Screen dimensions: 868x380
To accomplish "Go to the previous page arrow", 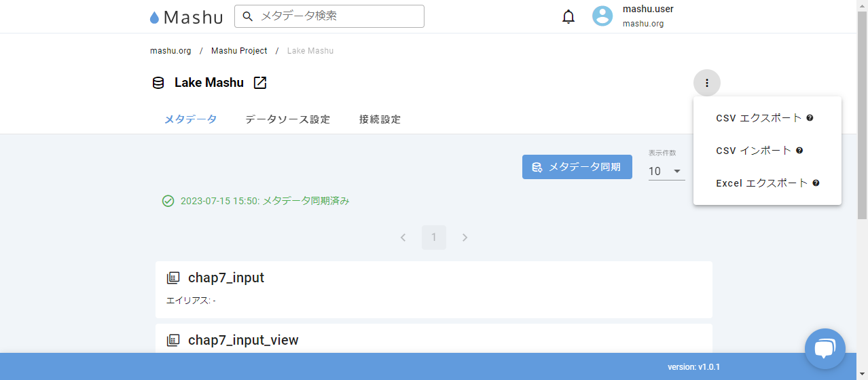I will pos(403,237).
